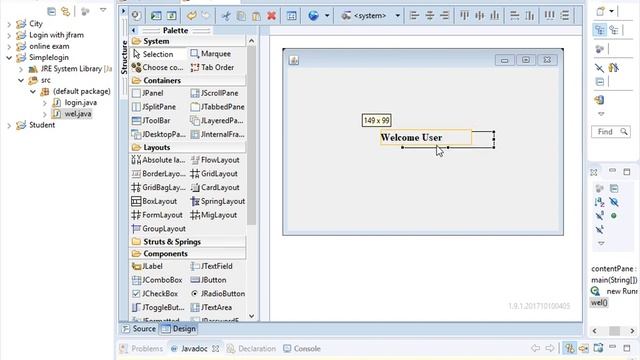Pick JTextArea component
Screen dimensions: 640x360
coord(211,307)
